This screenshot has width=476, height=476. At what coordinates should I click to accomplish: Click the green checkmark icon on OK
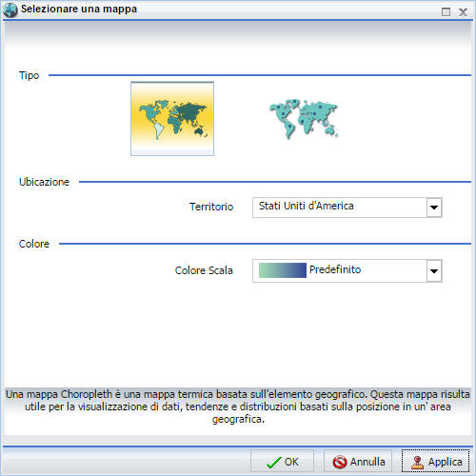(x=274, y=463)
